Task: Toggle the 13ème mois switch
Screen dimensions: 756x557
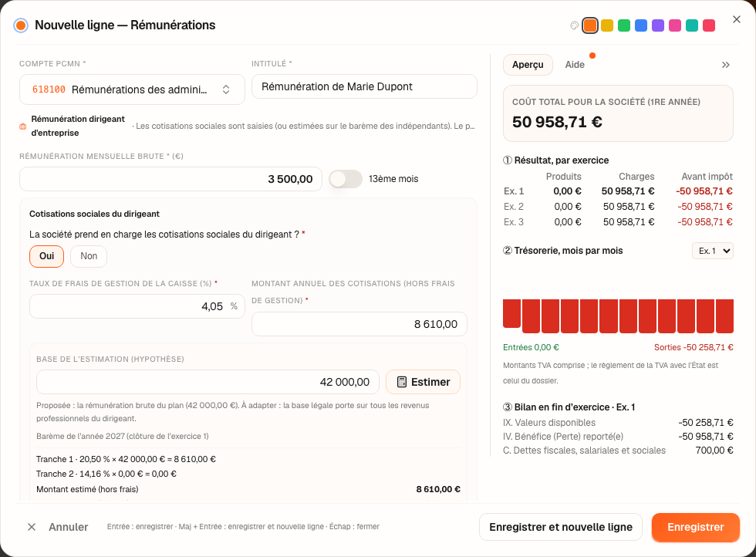Action: click(x=346, y=179)
